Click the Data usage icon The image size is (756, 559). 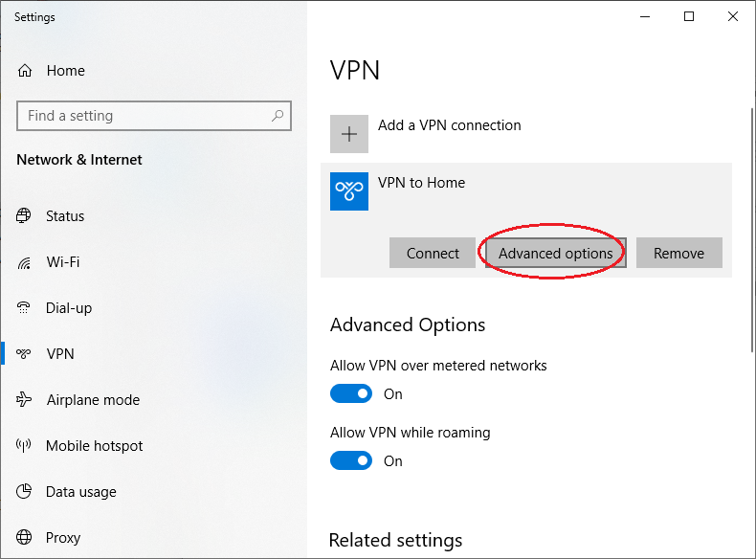pyautogui.click(x=24, y=492)
